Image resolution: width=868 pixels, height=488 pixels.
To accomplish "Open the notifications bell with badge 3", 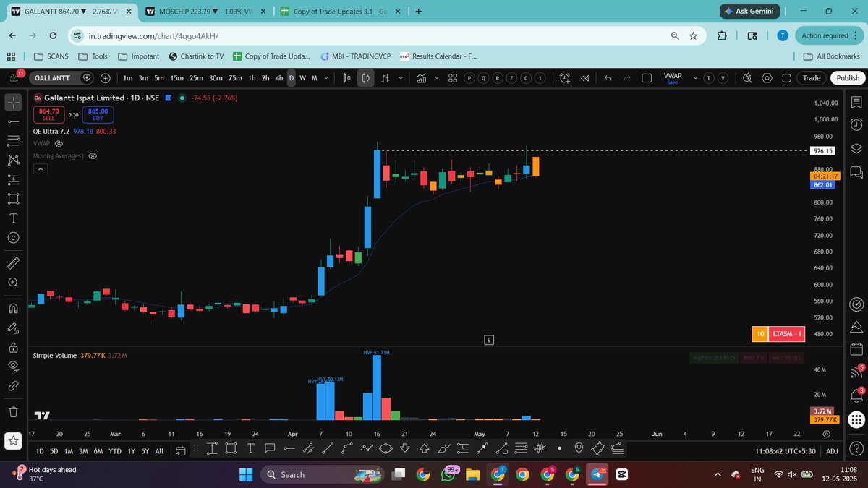I will [x=856, y=395].
